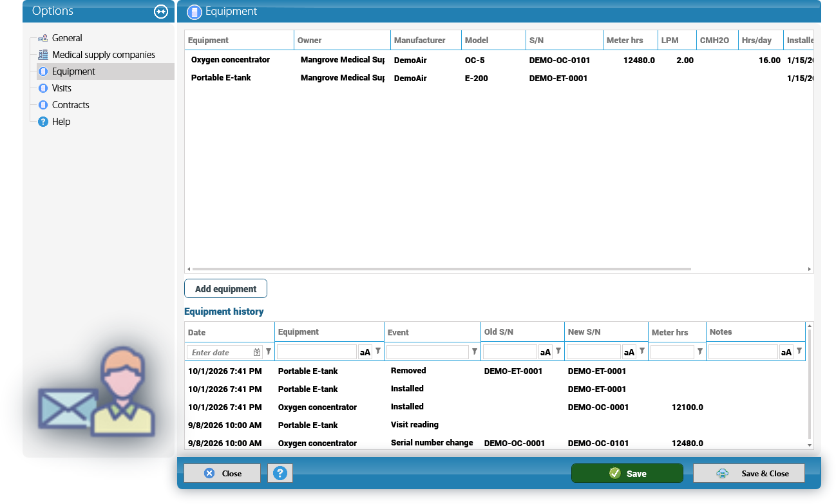Click the Equipment header icon
The width and height of the screenshot is (836, 504).
click(x=193, y=12)
